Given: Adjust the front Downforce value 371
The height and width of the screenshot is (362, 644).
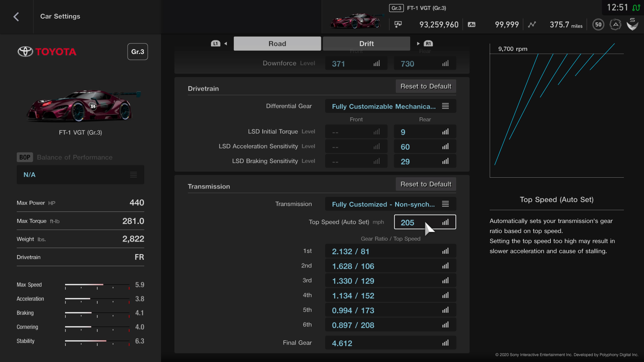Looking at the screenshot, I should pos(356,64).
